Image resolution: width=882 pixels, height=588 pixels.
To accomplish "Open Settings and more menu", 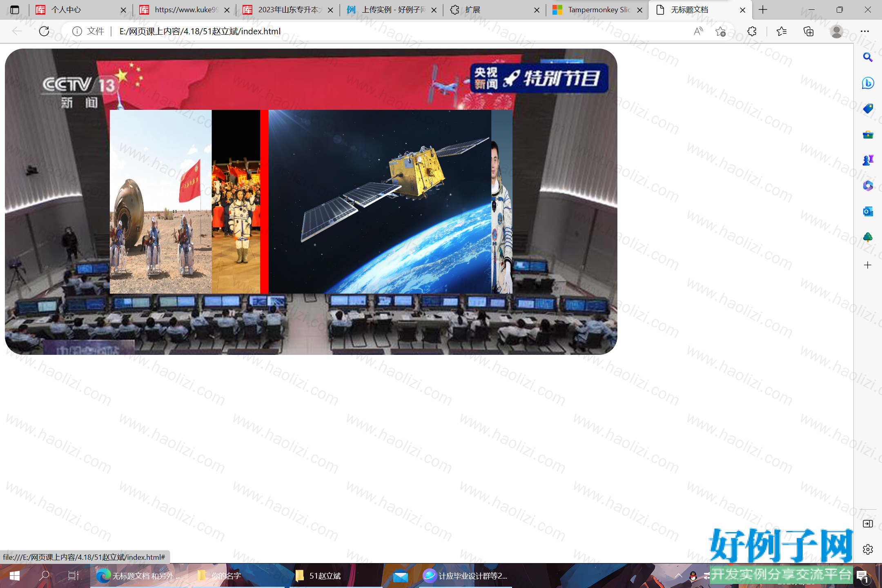I will [865, 31].
